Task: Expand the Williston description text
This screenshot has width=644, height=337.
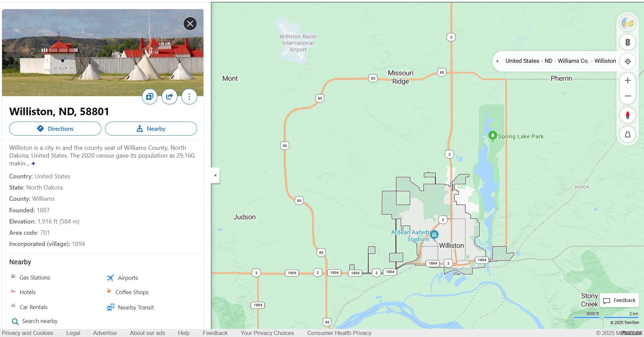Action: pyautogui.click(x=33, y=163)
